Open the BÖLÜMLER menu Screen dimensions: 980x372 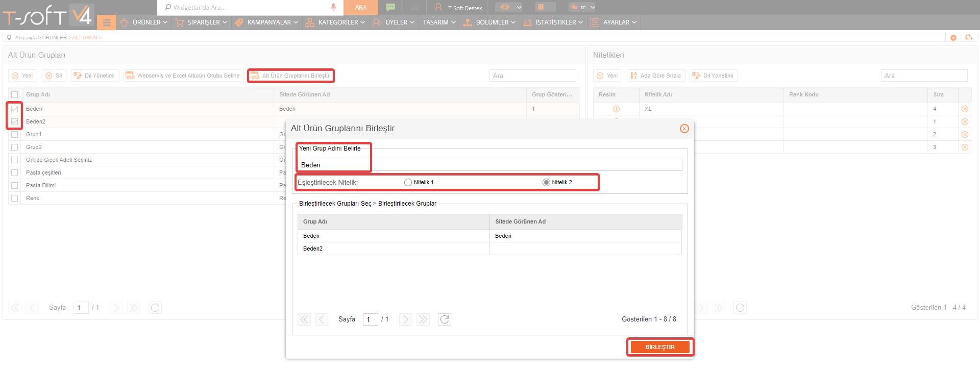[489, 22]
